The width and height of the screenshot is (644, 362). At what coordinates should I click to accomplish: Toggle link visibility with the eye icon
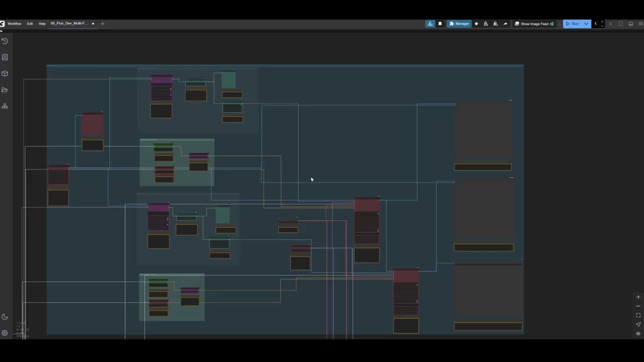[x=638, y=333]
